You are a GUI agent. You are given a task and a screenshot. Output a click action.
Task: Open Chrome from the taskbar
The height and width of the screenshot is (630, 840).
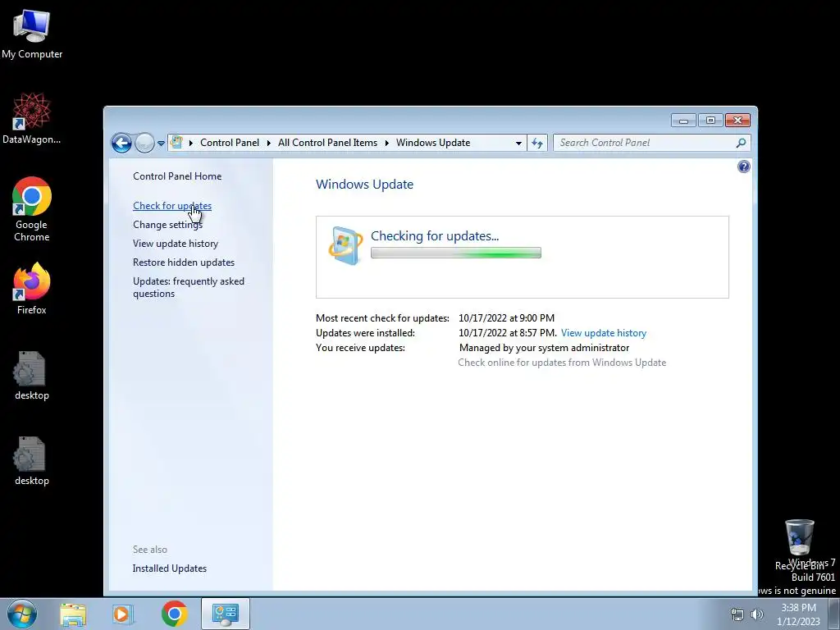(174, 614)
